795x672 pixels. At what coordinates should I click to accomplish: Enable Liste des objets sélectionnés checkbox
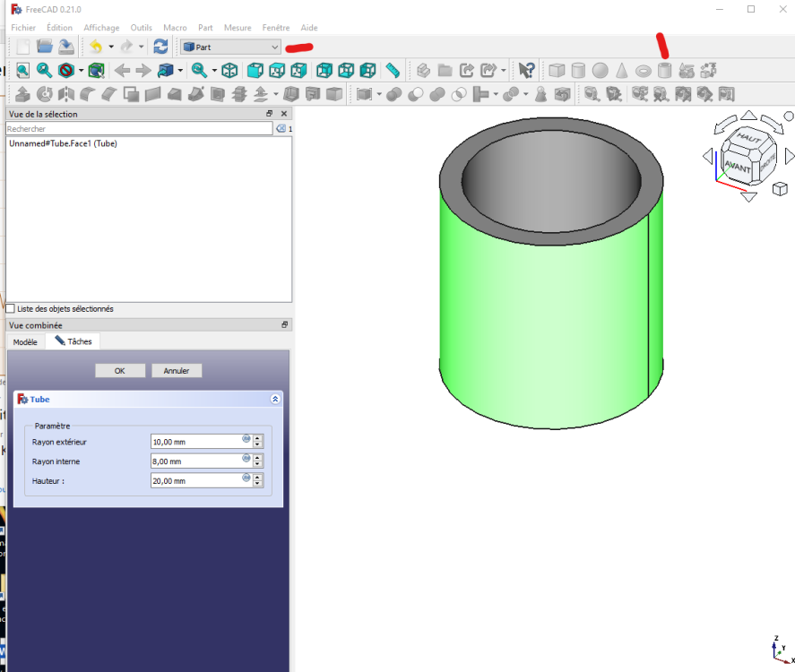pos(10,308)
